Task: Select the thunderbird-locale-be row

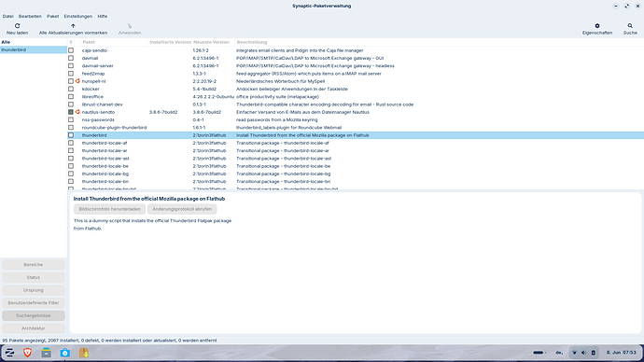Action: pyautogui.click(x=356, y=166)
